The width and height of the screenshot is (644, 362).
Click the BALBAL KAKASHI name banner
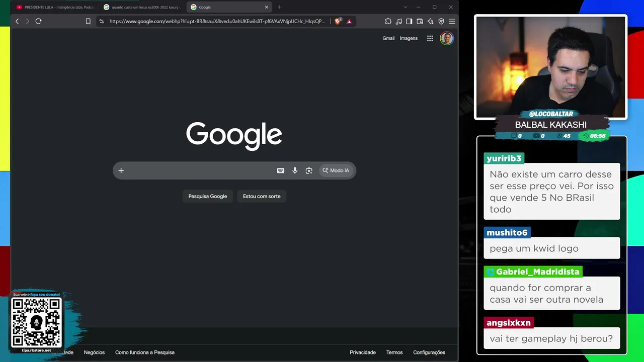coord(551,125)
